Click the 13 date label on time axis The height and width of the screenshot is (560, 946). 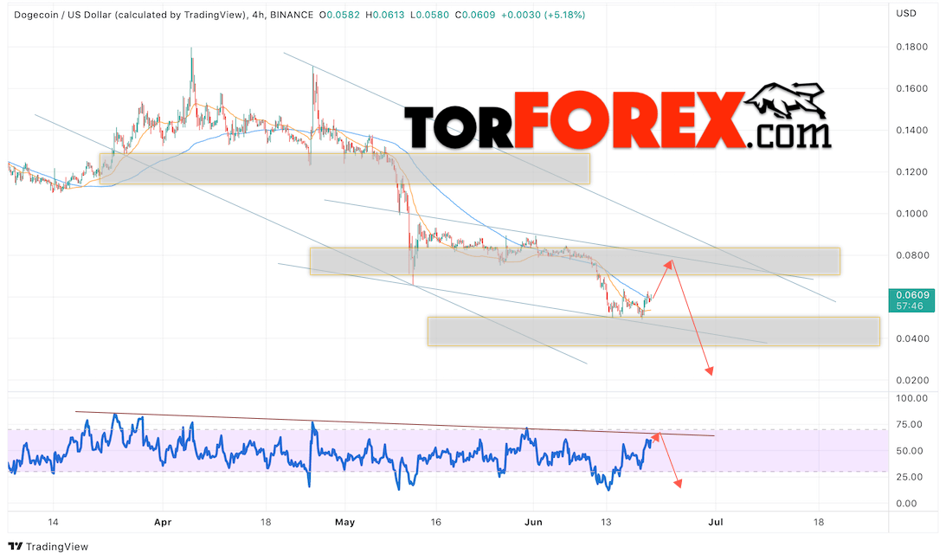tap(606, 522)
